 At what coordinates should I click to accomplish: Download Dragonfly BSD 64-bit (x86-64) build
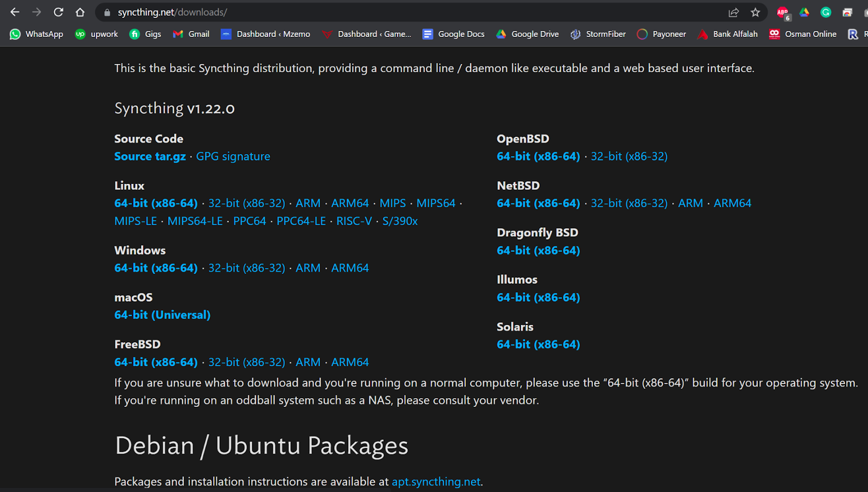pos(539,251)
